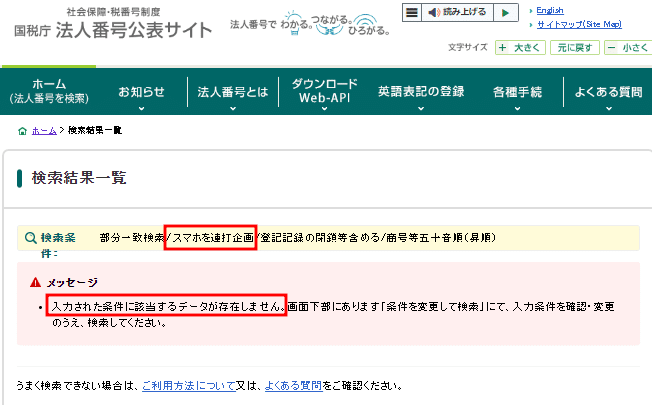Open the 英語表記の登録 menu
652x405 pixels.
(420, 97)
